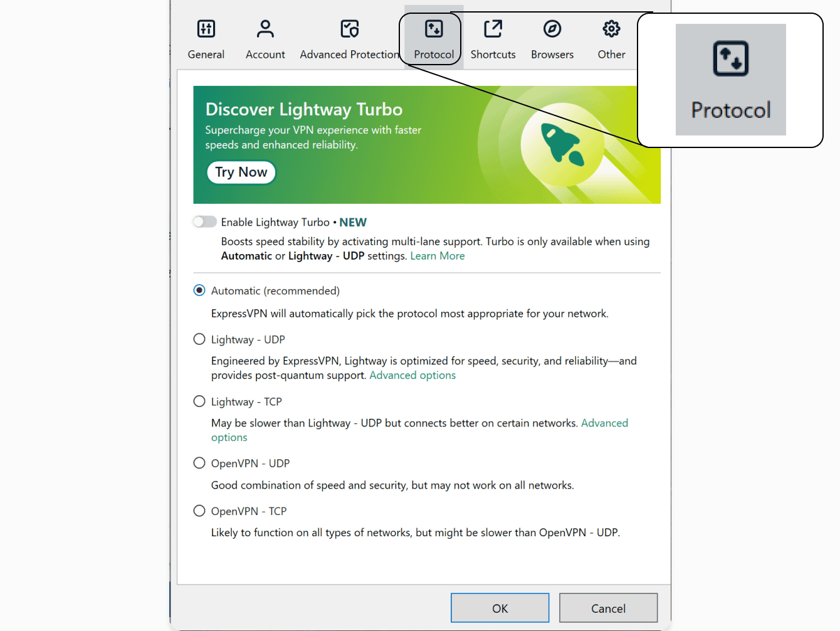Click the "ExpressVPN will automatically pick" description
Screen dimensions: 840x631
tap(410, 314)
